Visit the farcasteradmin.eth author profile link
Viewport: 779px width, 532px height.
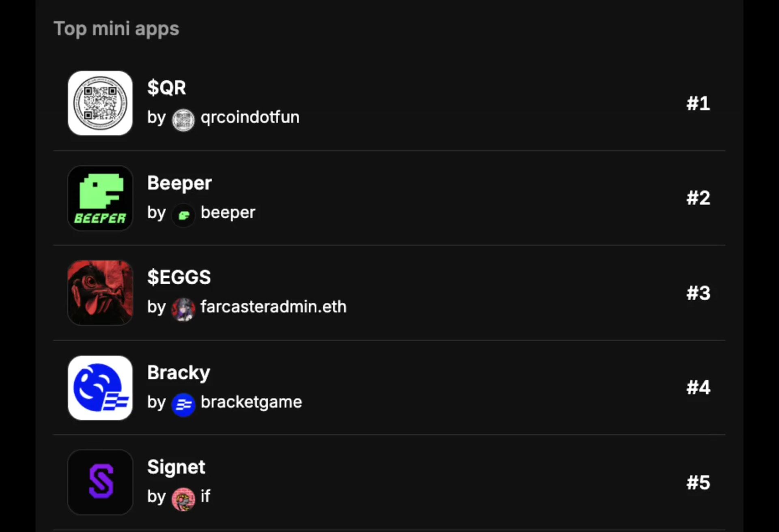pos(273,307)
